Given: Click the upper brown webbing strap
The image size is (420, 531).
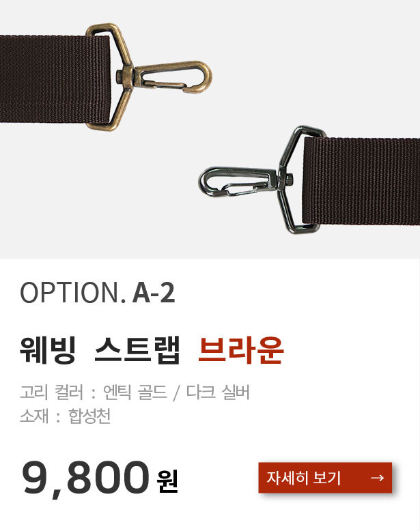Looking at the screenshot, I should [x=55, y=79].
